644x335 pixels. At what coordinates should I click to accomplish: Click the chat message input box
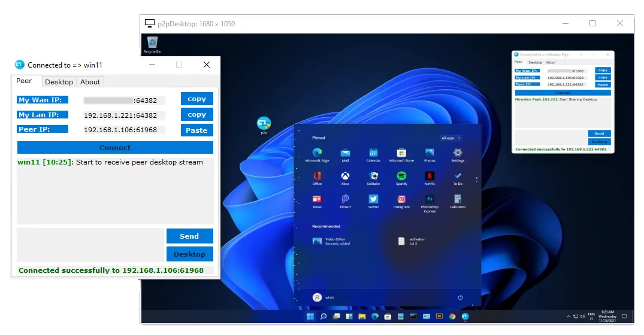click(90, 244)
